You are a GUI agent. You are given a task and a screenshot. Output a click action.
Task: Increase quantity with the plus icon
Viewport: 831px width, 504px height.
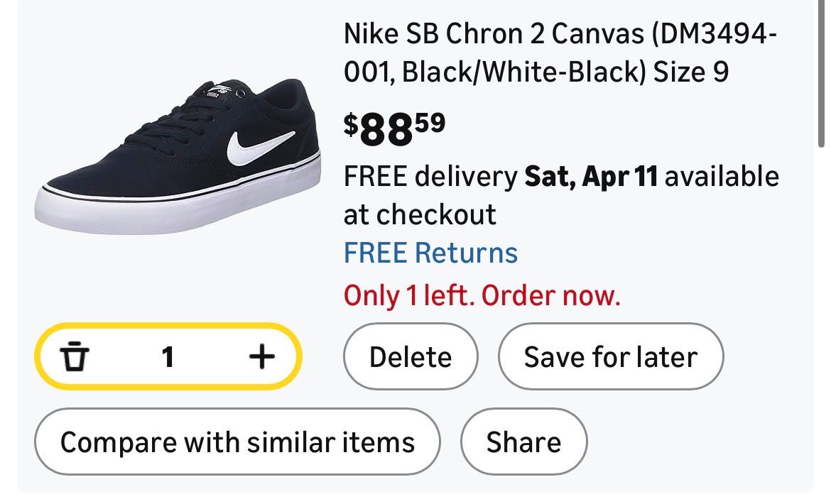point(261,356)
